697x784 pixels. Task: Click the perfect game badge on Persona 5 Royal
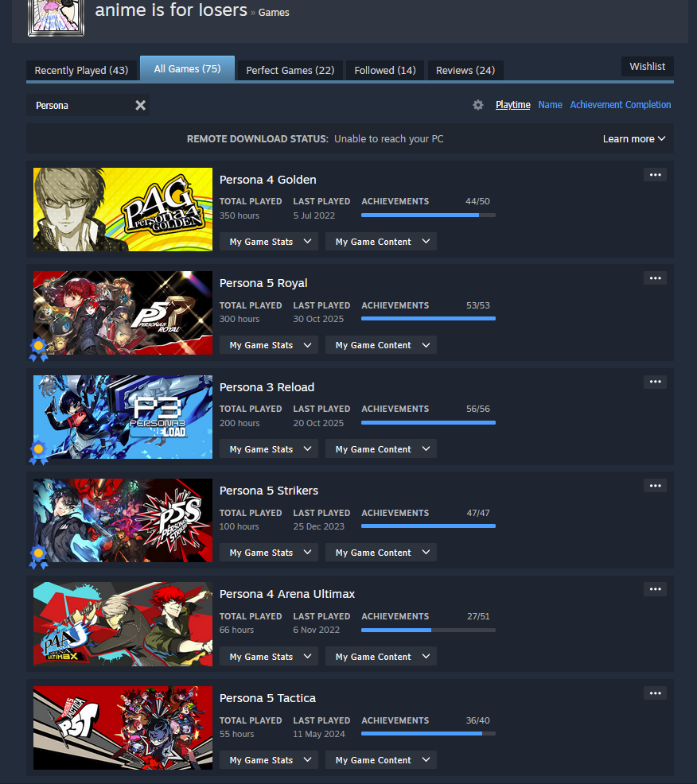pos(38,349)
